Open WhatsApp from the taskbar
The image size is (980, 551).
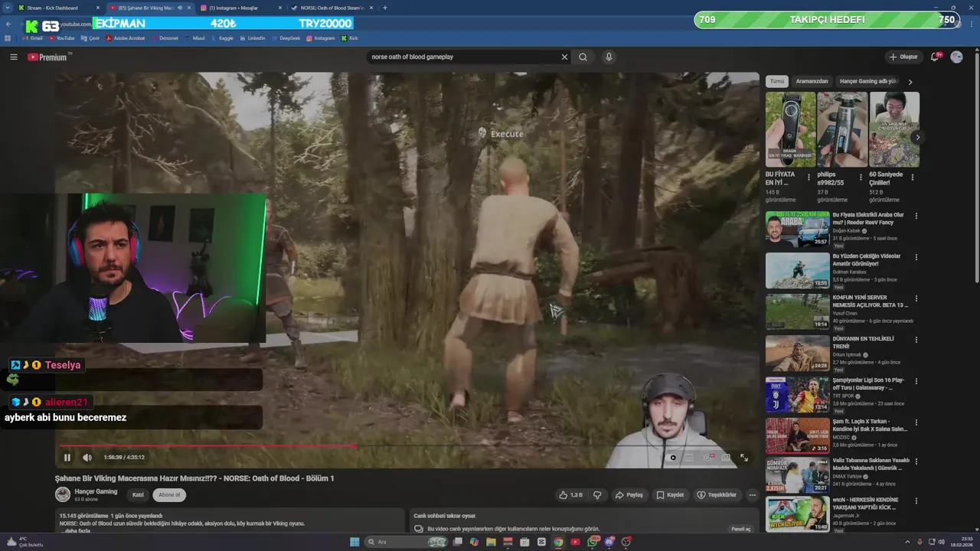click(x=592, y=542)
